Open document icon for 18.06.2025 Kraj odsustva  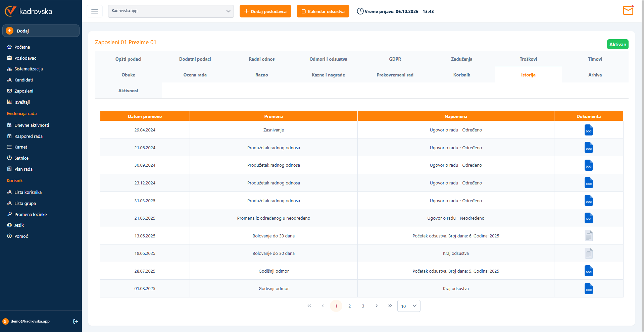pyautogui.click(x=589, y=254)
